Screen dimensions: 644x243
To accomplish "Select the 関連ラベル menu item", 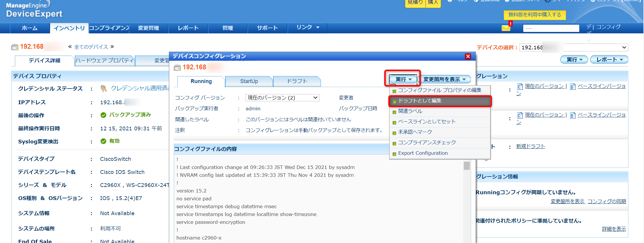I will [x=440, y=111].
